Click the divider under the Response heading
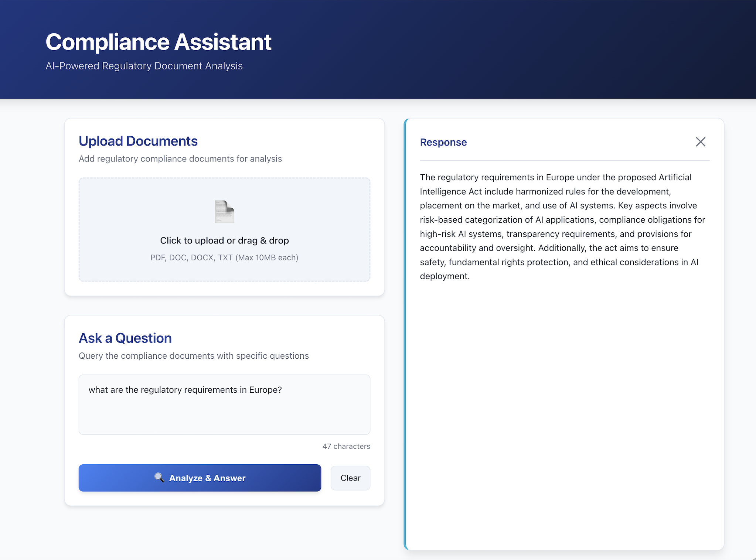 pos(564,161)
